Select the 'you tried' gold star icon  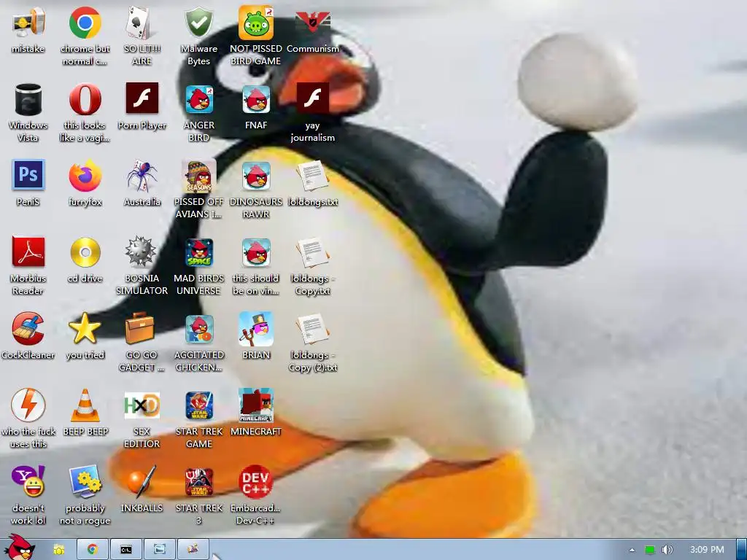85,329
